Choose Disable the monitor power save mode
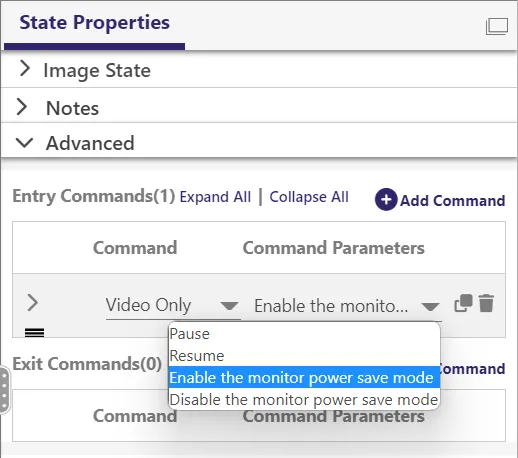518x458 pixels. (x=304, y=399)
